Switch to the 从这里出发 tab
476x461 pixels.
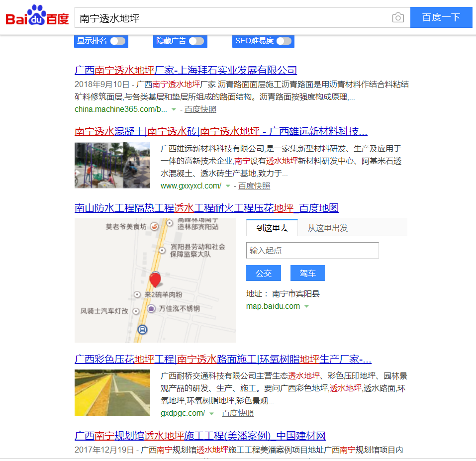point(328,228)
